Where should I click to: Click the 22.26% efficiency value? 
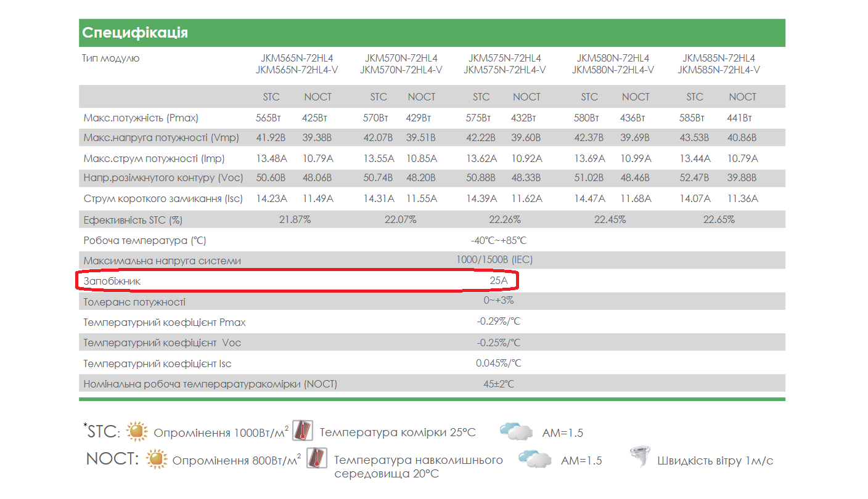click(x=505, y=219)
